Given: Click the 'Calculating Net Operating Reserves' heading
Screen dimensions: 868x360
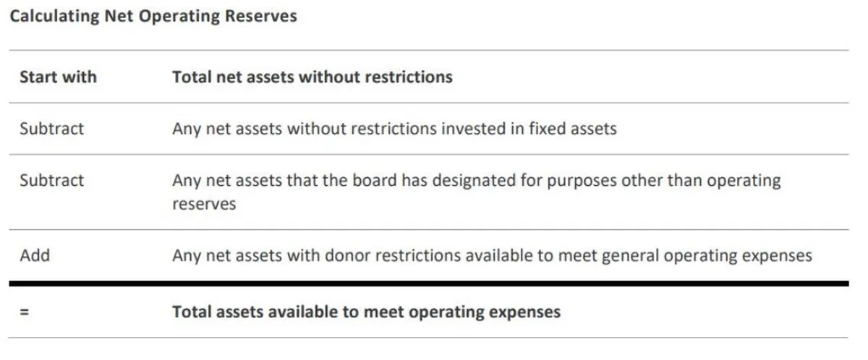Looking at the screenshot, I should click(x=153, y=17).
